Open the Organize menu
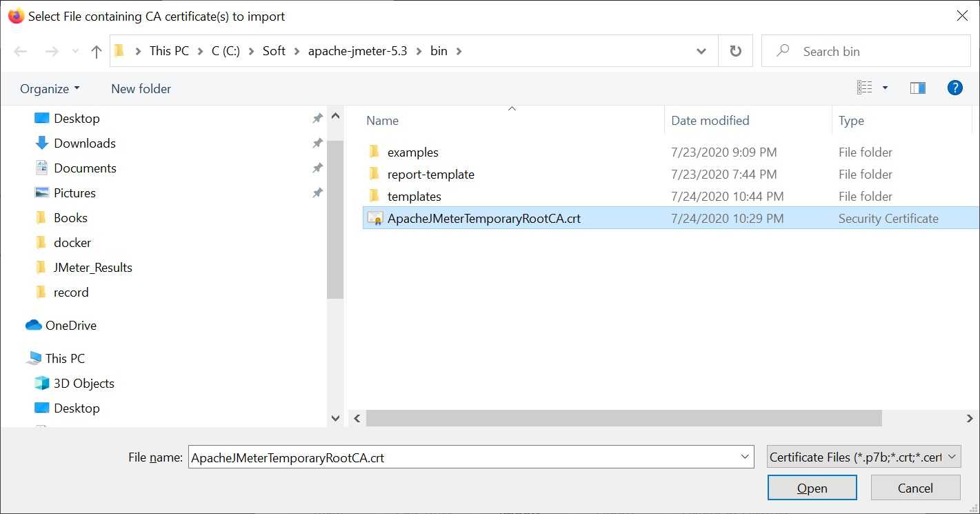 point(50,89)
